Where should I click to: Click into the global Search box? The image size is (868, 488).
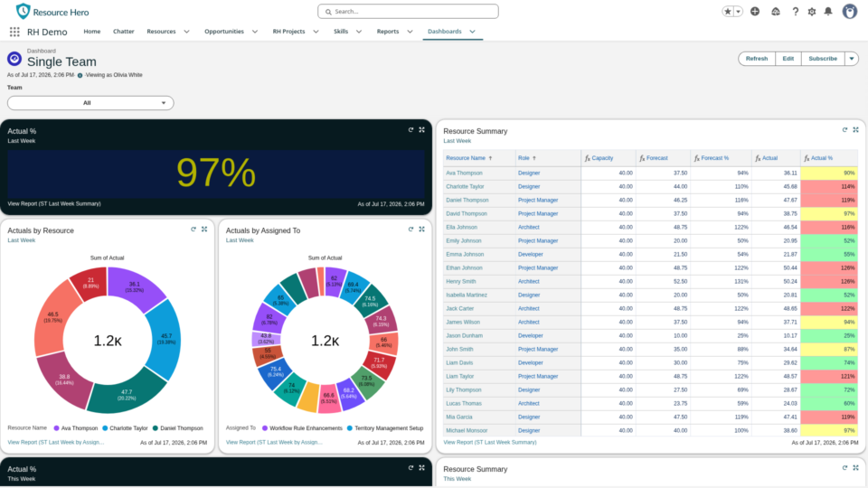pyautogui.click(x=408, y=12)
